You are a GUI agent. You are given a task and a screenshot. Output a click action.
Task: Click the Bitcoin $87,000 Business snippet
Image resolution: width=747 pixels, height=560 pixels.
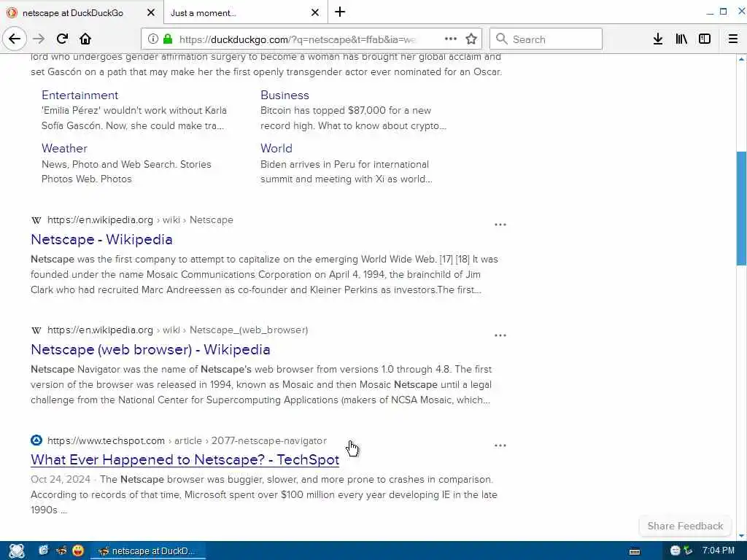tap(353, 118)
